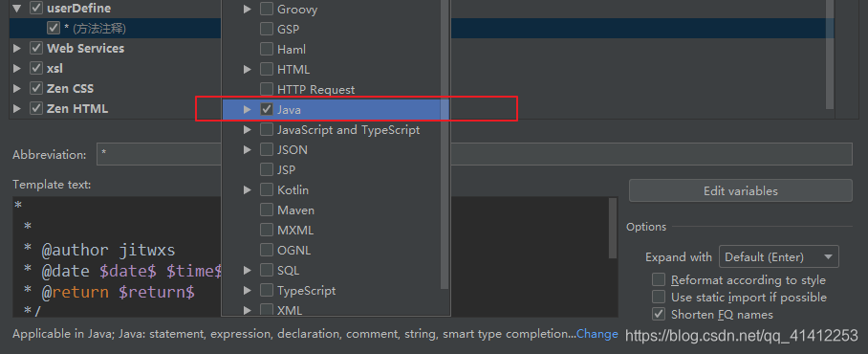Viewport: 868px width, 354px height.
Task: Expand the Zen HTML template group
Action: click(x=17, y=108)
